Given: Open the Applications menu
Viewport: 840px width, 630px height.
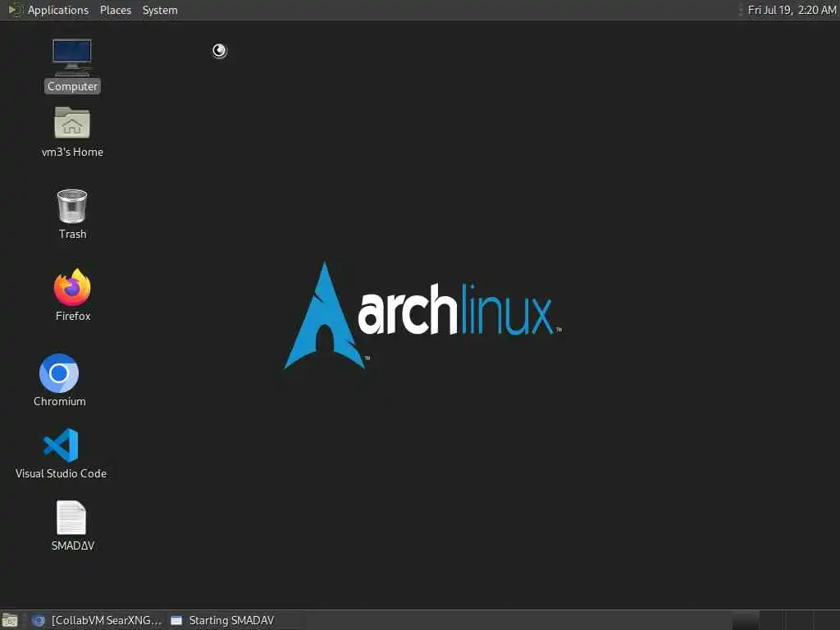Looking at the screenshot, I should click(x=58, y=10).
